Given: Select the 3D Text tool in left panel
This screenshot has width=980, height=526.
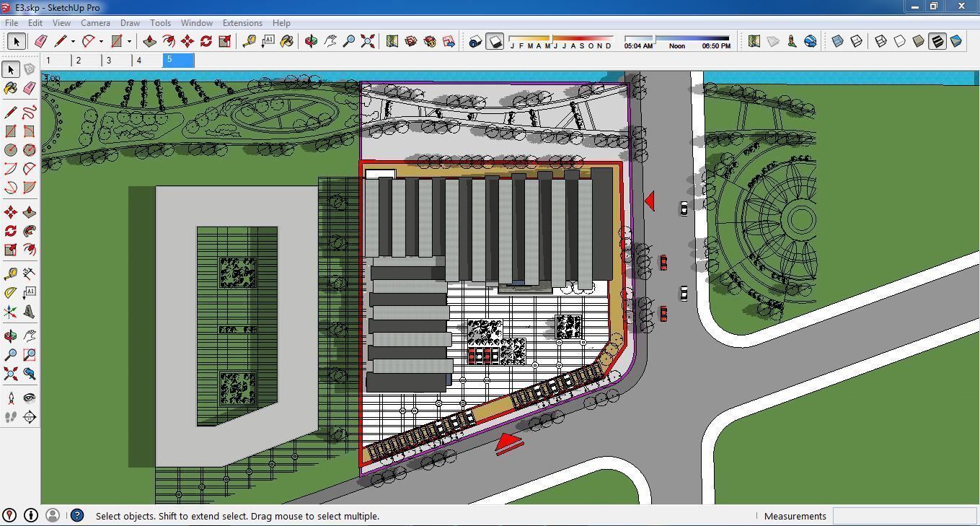Looking at the screenshot, I should [x=29, y=312].
